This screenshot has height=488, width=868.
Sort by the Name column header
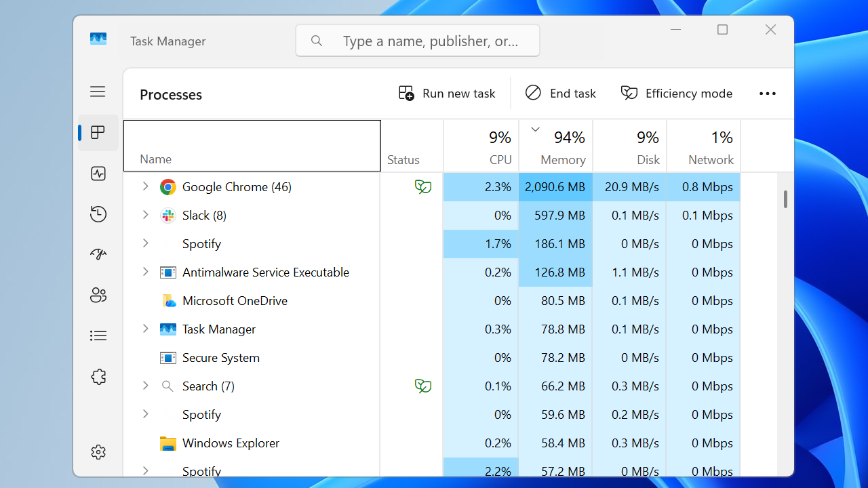(x=252, y=146)
